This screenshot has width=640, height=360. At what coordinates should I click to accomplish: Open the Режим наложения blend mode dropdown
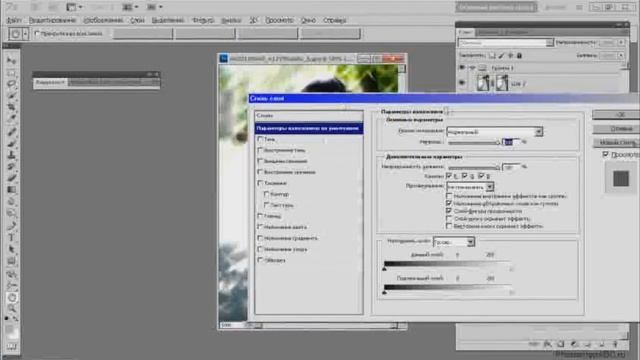click(x=495, y=131)
